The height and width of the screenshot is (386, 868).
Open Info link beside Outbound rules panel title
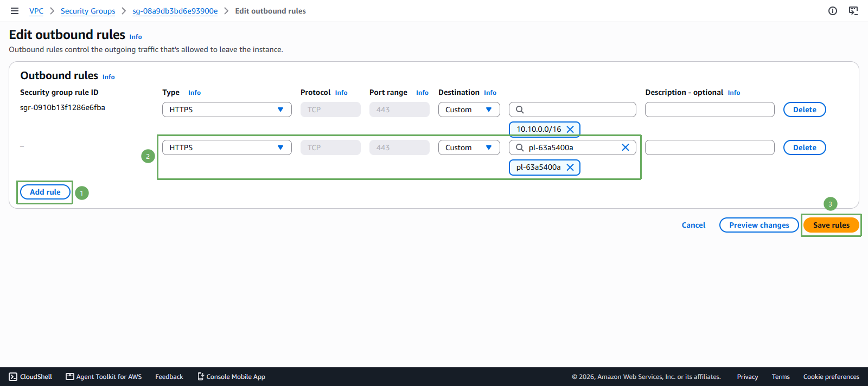click(x=108, y=77)
